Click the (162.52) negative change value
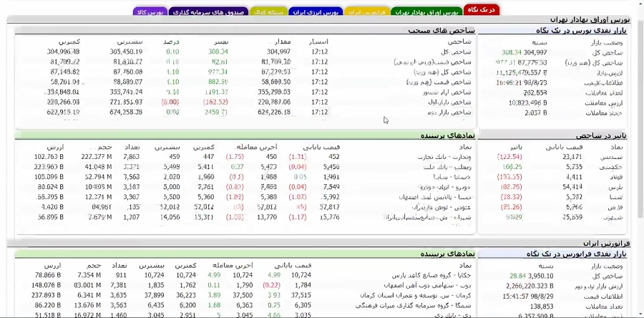644x318 pixels. pyautogui.click(x=215, y=102)
